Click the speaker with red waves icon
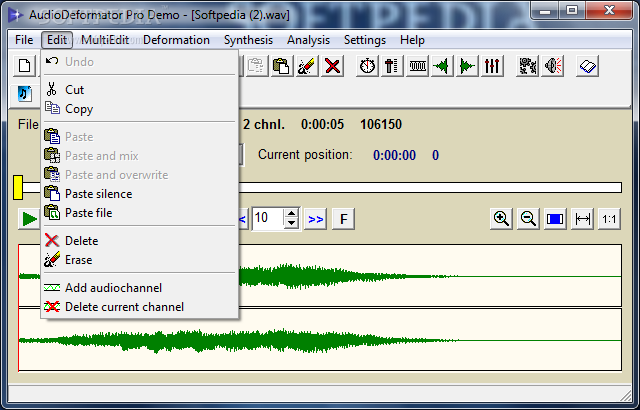640x410 pixels. [x=553, y=66]
